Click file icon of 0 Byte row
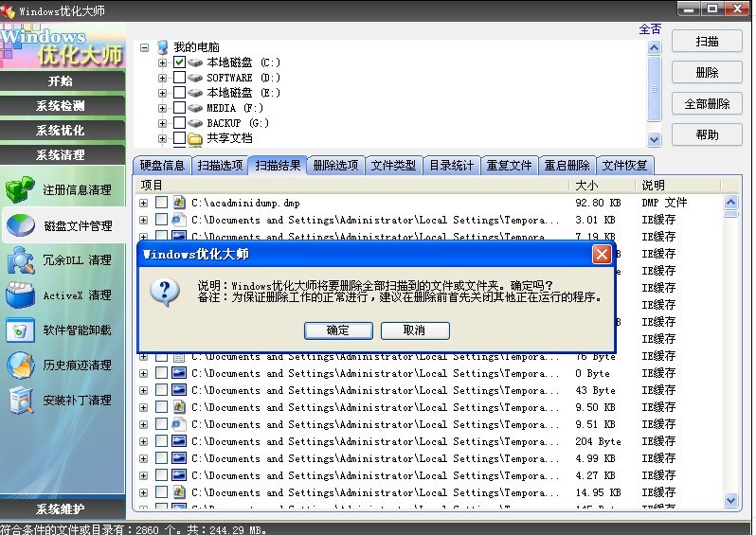Viewport: 756px width, 535px height. coord(179,373)
